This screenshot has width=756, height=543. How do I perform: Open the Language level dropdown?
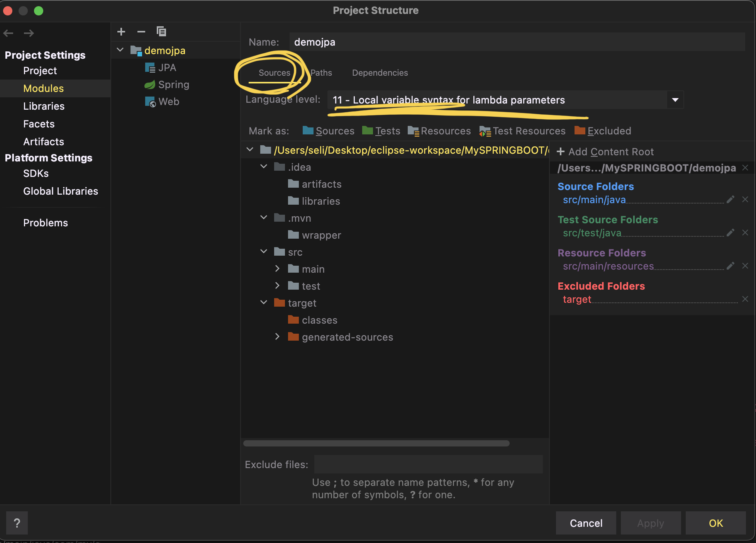point(675,100)
